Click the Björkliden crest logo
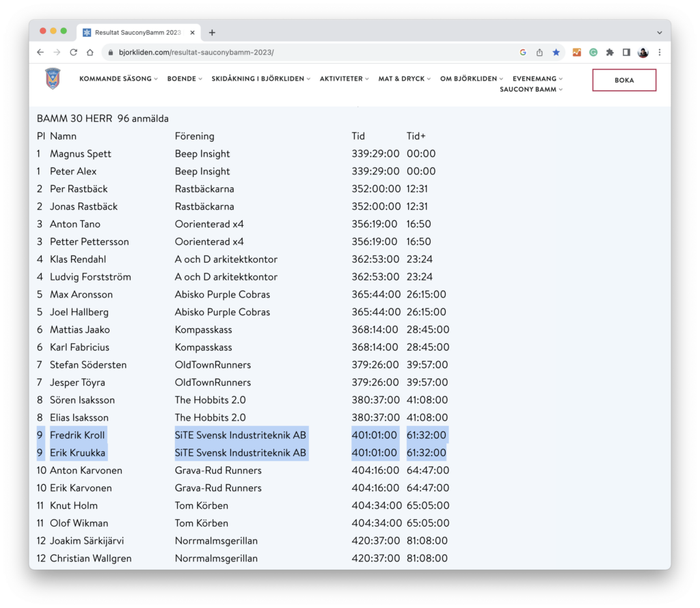Image resolution: width=700 pixels, height=608 pixels. (x=53, y=79)
